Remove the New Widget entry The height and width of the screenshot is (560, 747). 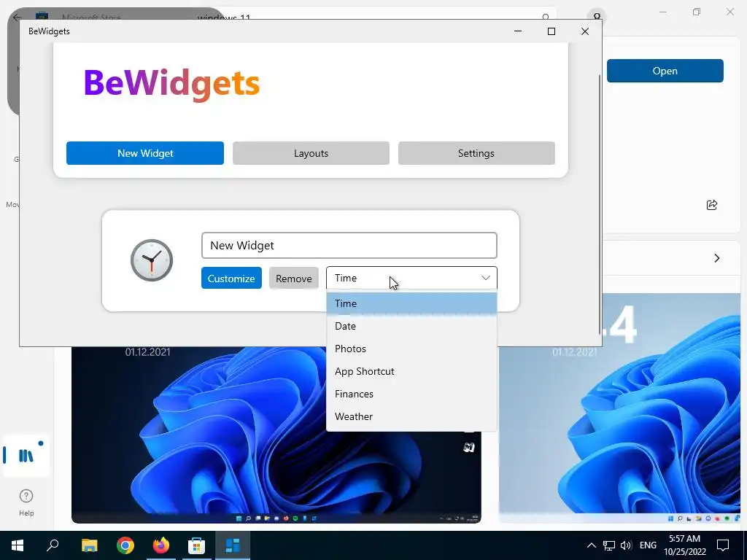click(x=293, y=278)
